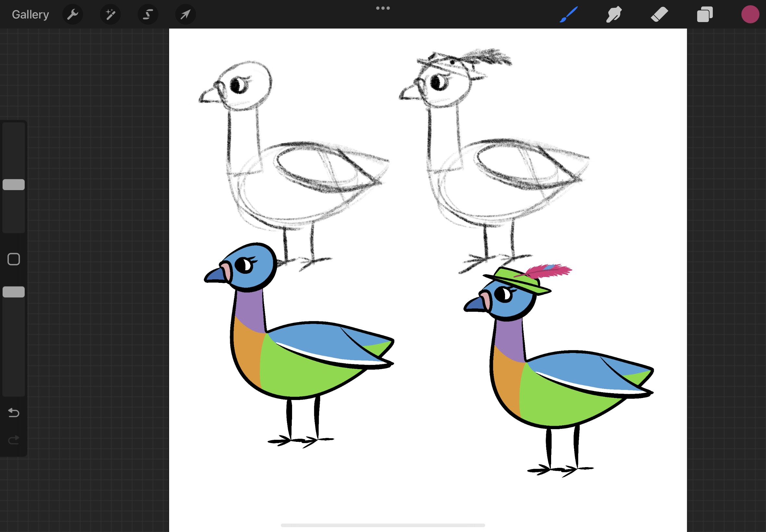The image size is (766, 532).
Task: Click the brush size slider handle
Action: pyautogui.click(x=14, y=185)
